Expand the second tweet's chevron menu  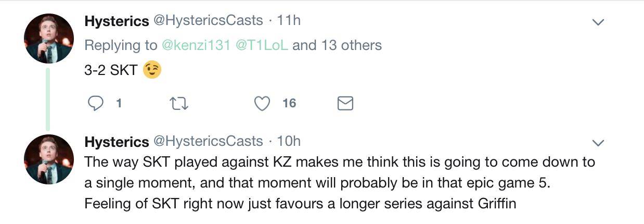(598, 143)
